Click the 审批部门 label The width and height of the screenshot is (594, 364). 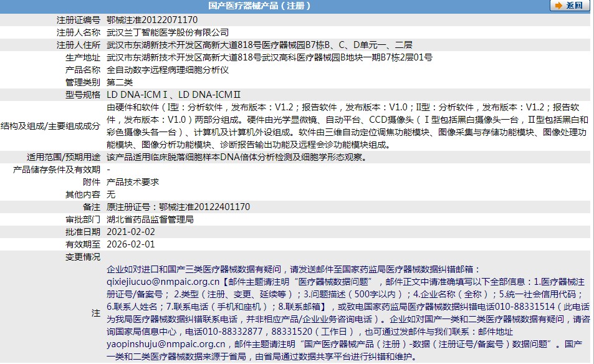82,219
